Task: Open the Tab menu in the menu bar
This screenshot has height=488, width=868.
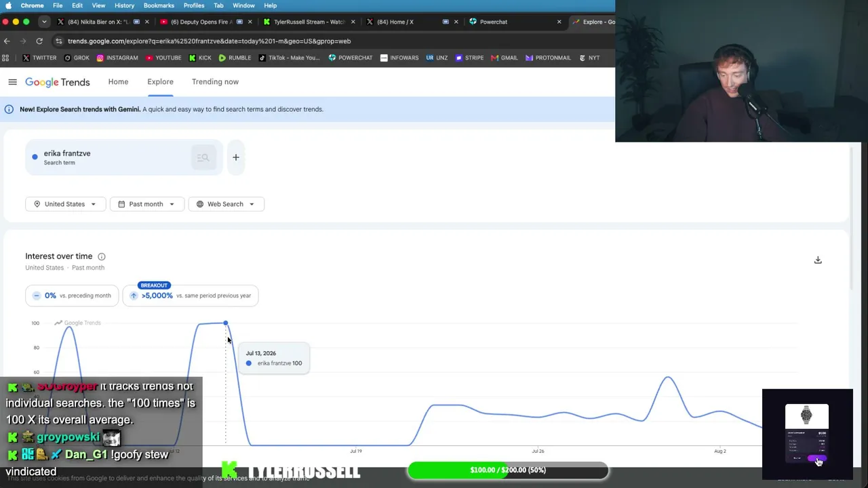Action: click(x=218, y=5)
